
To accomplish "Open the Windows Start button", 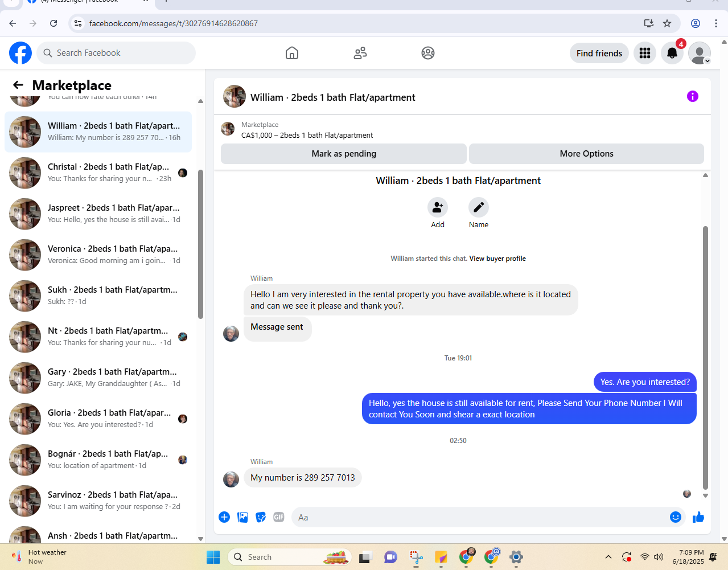I will click(x=213, y=557).
